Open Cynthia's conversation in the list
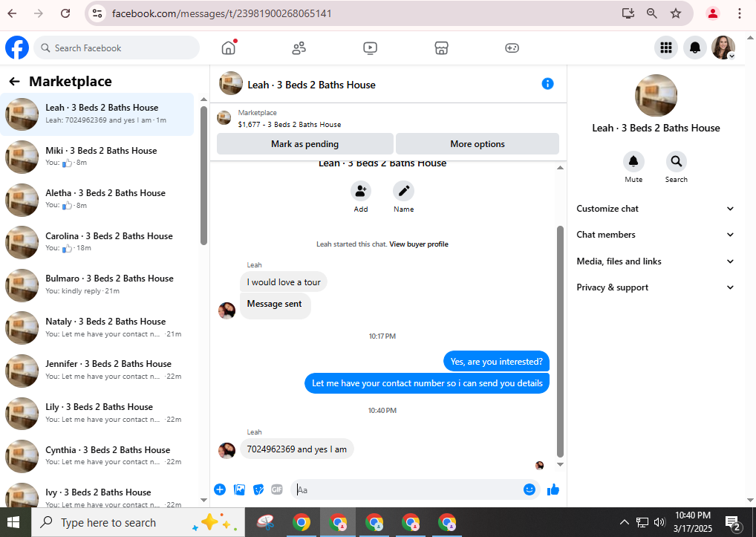 (97, 456)
